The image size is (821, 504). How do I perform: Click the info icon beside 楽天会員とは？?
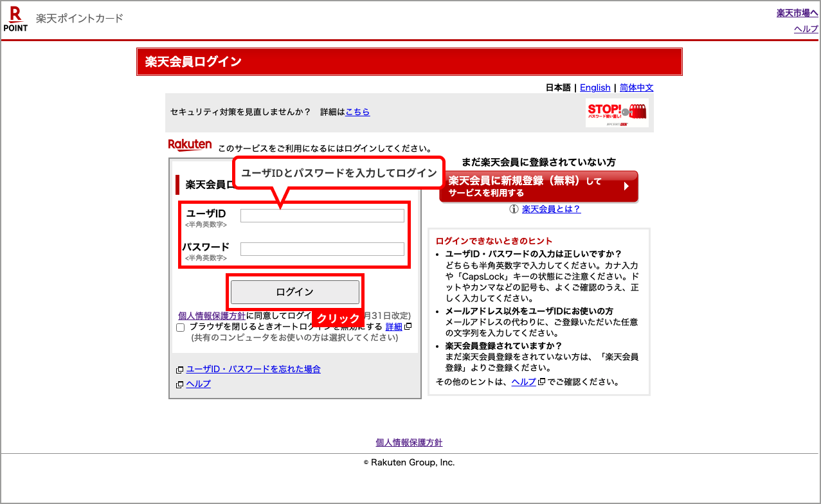click(514, 209)
